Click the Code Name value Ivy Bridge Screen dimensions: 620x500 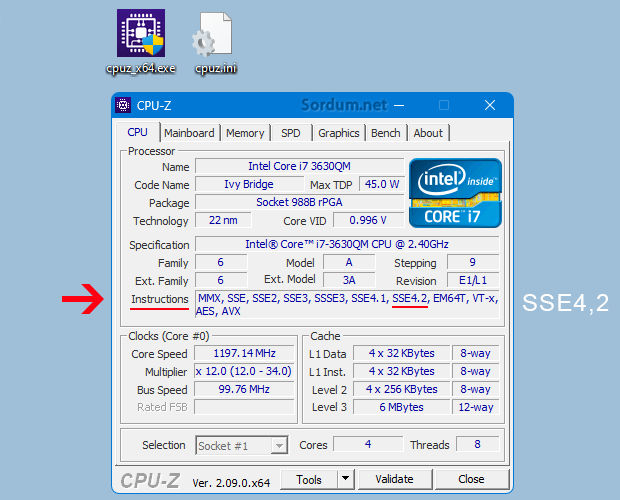[x=249, y=184]
